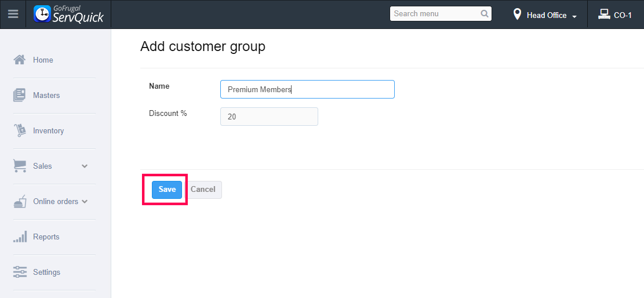Image resolution: width=644 pixels, height=298 pixels.
Task: Click the Home house icon
Action: [20, 60]
